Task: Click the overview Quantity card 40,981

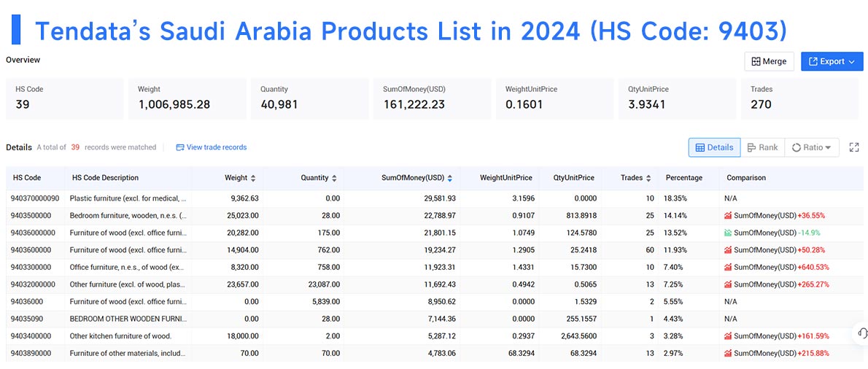Action: 309,98
